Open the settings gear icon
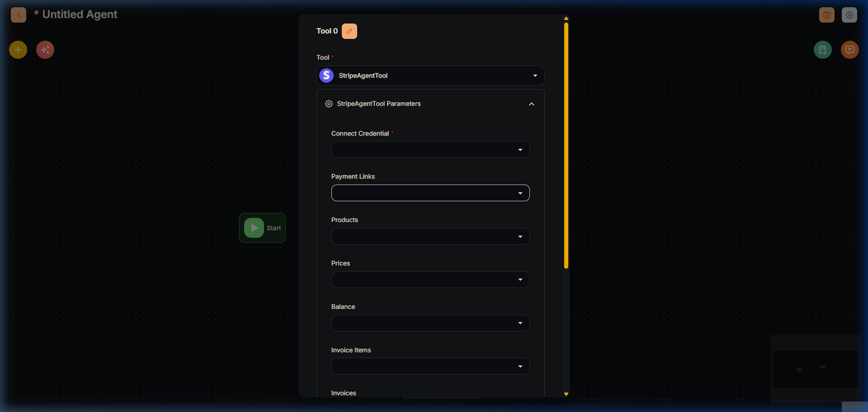The height and width of the screenshot is (412, 868). pos(849,15)
